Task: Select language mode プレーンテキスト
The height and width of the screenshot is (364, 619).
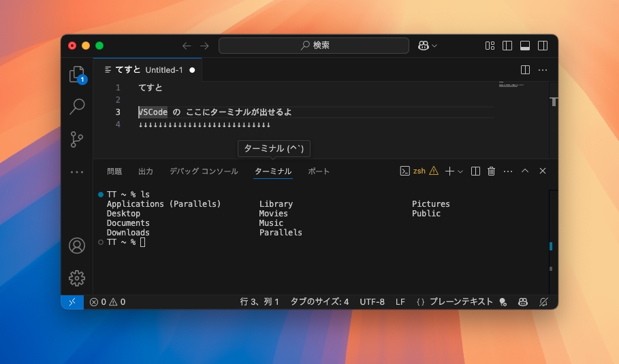Action: (x=461, y=302)
